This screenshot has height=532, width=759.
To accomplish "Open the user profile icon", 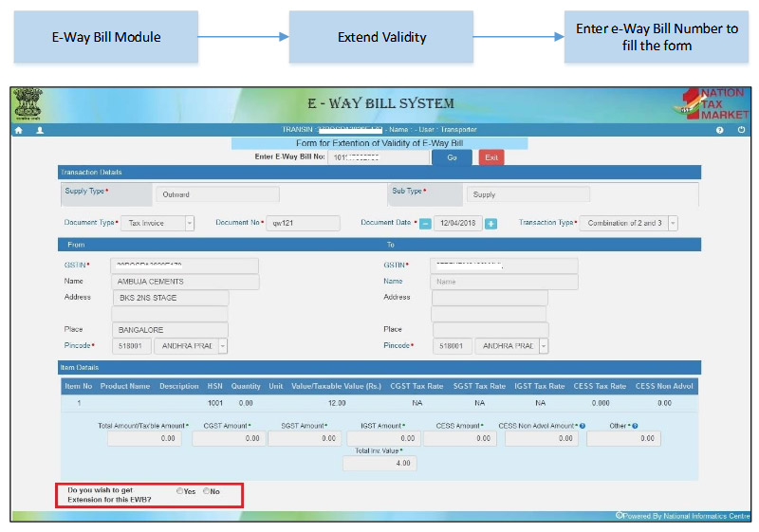I will pyautogui.click(x=40, y=130).
